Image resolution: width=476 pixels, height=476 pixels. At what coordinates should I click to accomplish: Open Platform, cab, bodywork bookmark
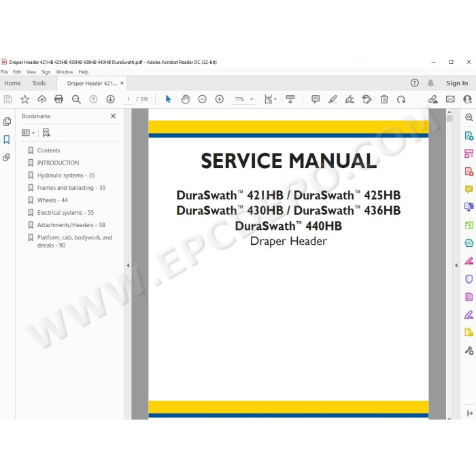[x=75, y=241]
